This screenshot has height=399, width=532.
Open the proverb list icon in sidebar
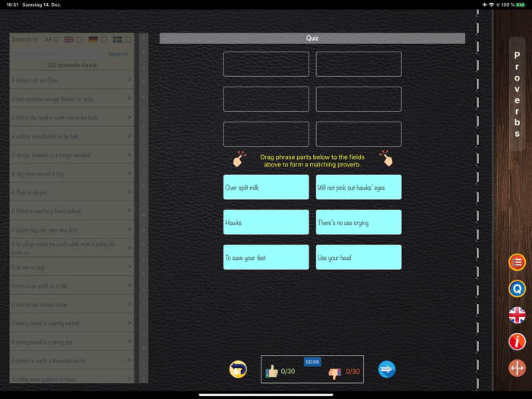pyautogui.click(x=517, y=262)
